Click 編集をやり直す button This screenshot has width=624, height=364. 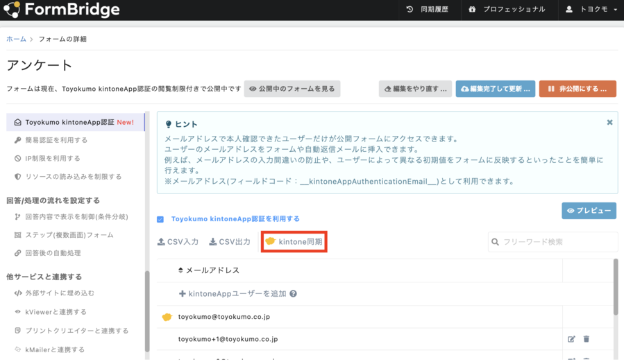(415, 89)
